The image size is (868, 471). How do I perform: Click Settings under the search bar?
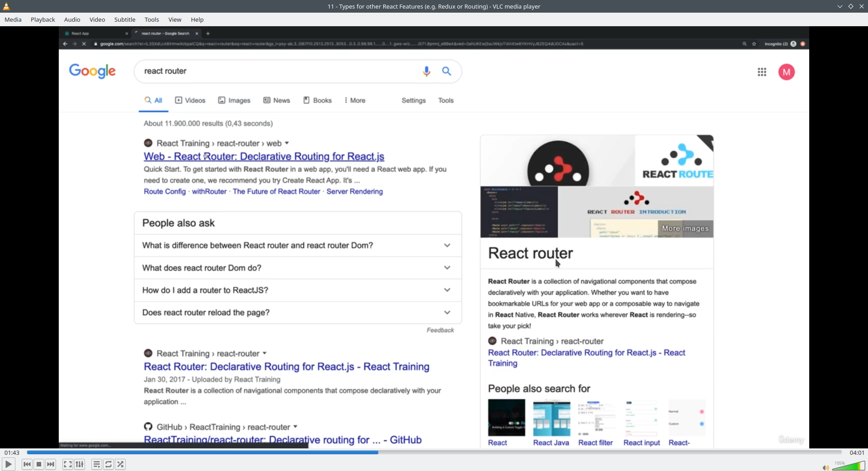click(414, 101)
